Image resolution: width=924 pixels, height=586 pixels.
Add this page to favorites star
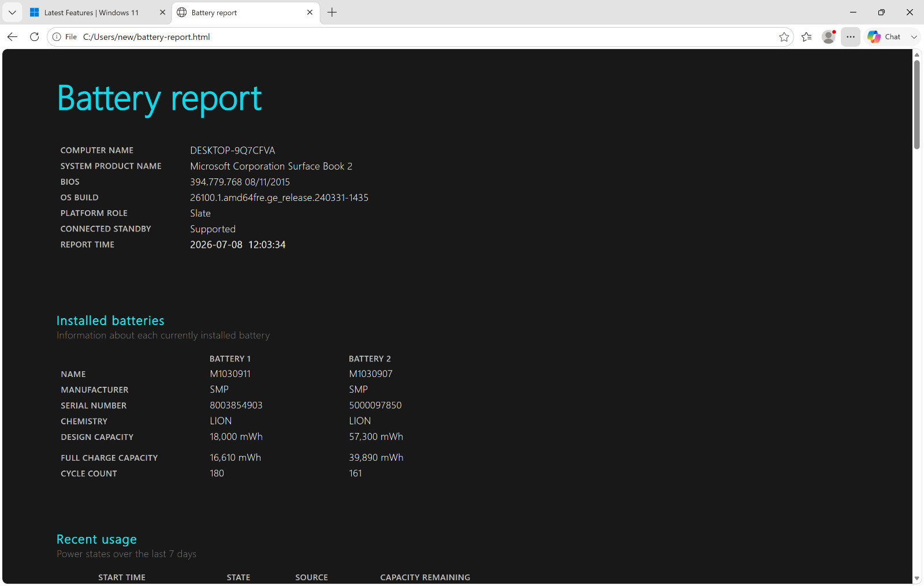784,37
